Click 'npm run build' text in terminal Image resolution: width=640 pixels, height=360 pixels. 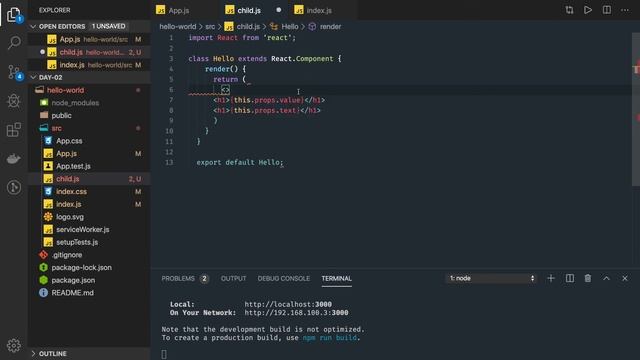(329, 338)
